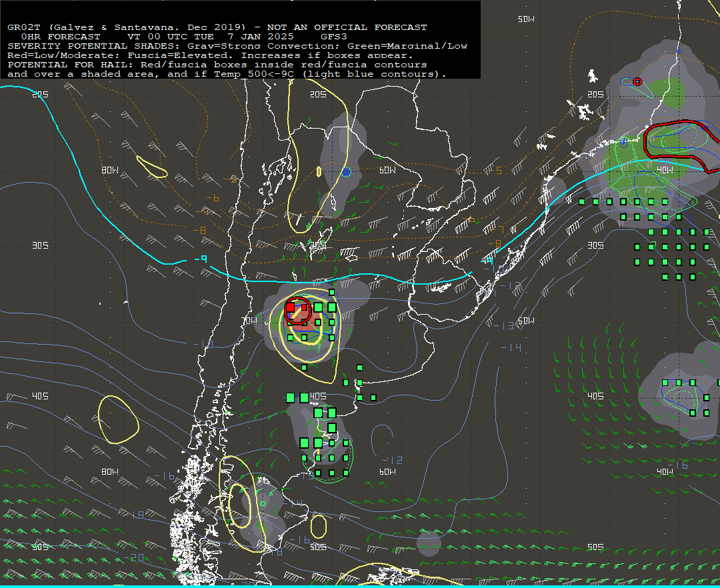Click the 'GR02T (Galvez & Santayana' title line
720x588 pixels.
(217, 27)
